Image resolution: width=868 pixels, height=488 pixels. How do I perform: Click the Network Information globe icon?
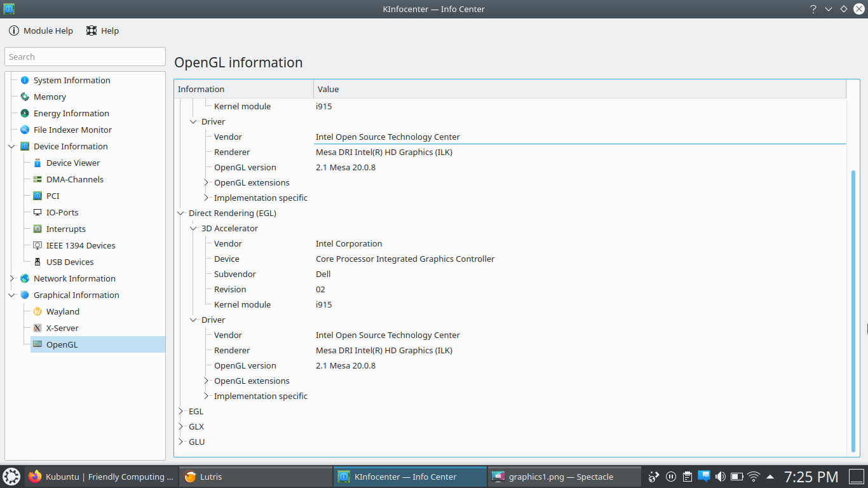pos(25,278)
